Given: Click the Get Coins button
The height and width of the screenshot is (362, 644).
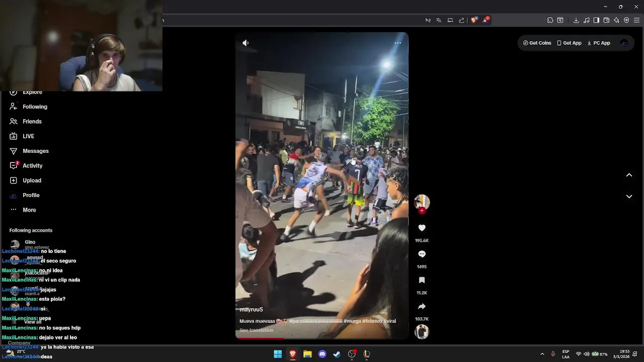Looking at the screenshot, I should point(537,43).
